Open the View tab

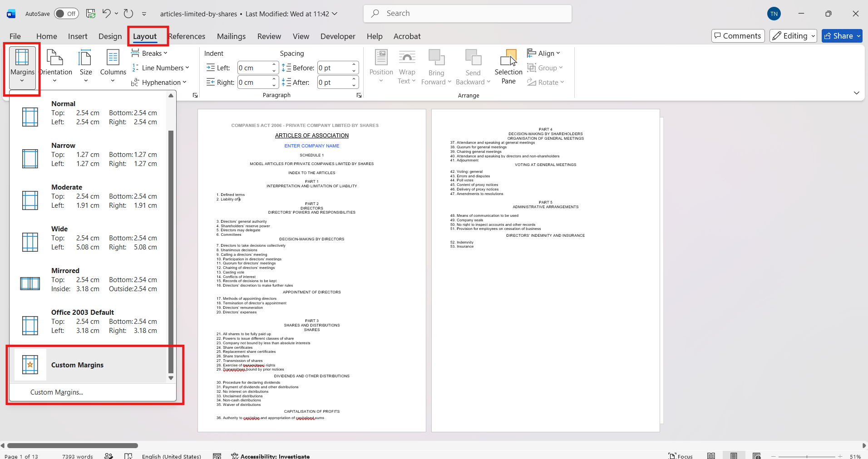301,36
